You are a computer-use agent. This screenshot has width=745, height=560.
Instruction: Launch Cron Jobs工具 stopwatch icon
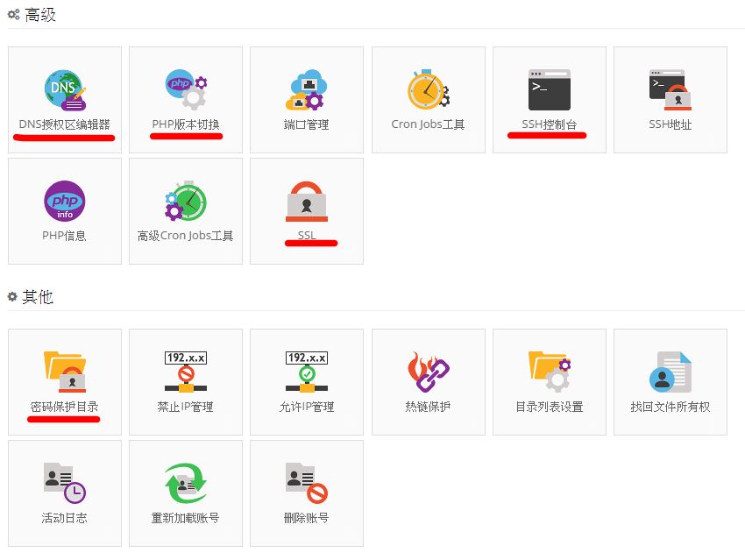point(428,89)
